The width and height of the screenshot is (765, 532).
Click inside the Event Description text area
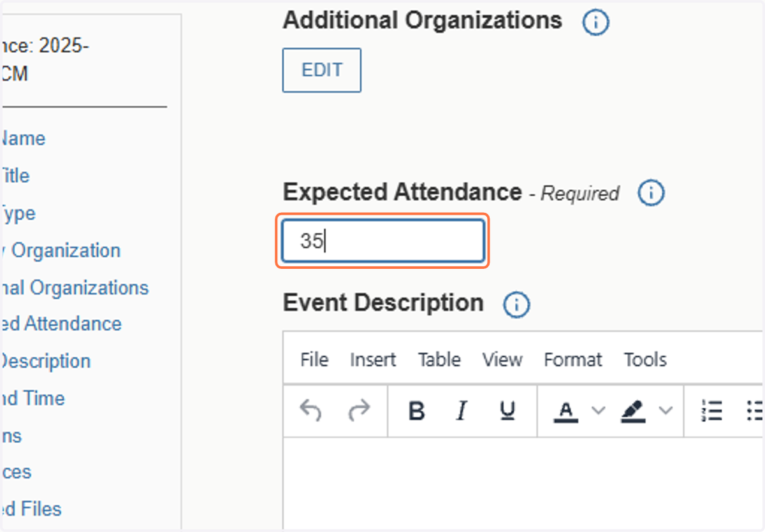[523, 483]
